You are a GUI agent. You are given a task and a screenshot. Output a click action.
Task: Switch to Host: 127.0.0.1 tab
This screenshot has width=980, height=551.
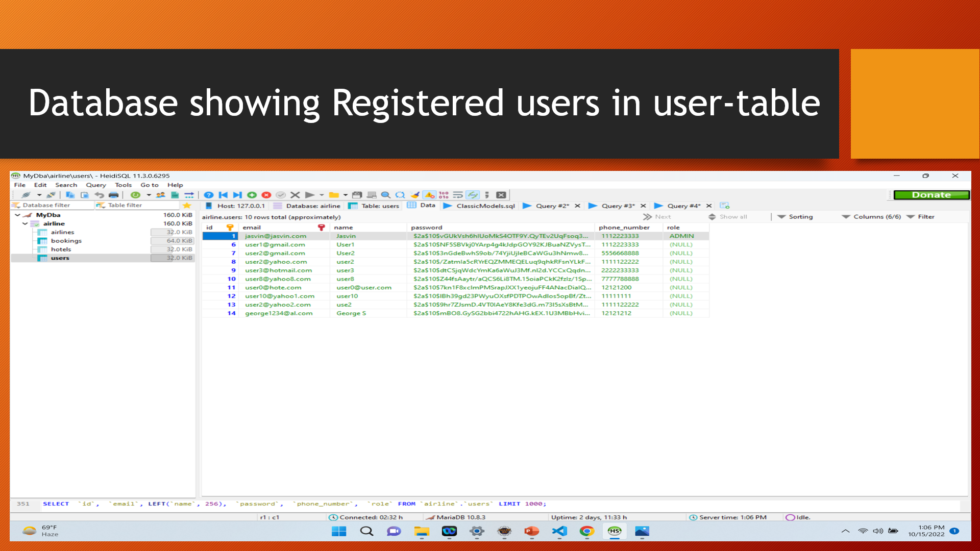(235, 206)
